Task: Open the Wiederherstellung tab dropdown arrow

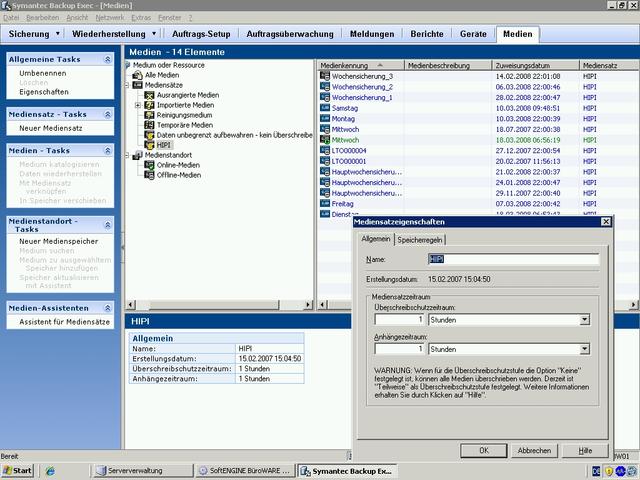Action: pyautogui.click(x=154, y=33)
